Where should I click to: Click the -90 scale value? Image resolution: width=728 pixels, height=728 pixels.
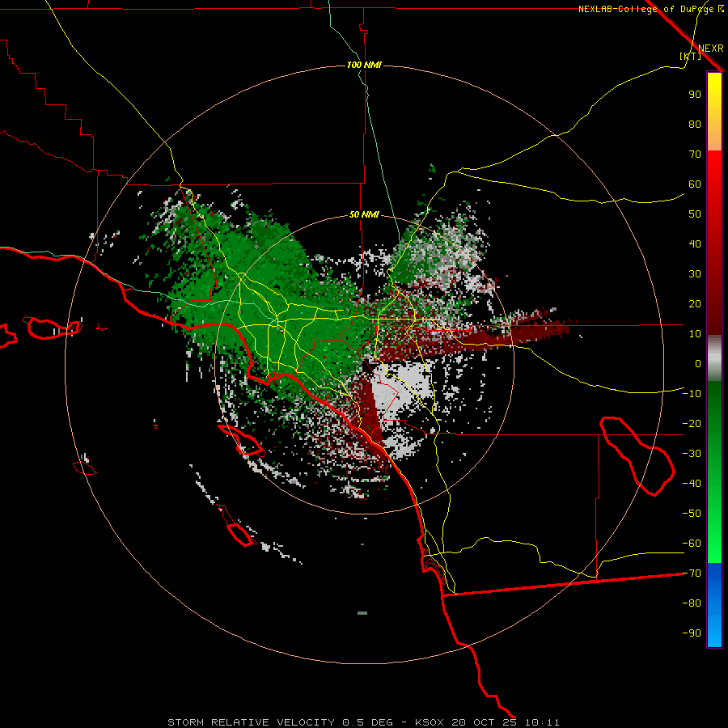(x=692, y=633)
